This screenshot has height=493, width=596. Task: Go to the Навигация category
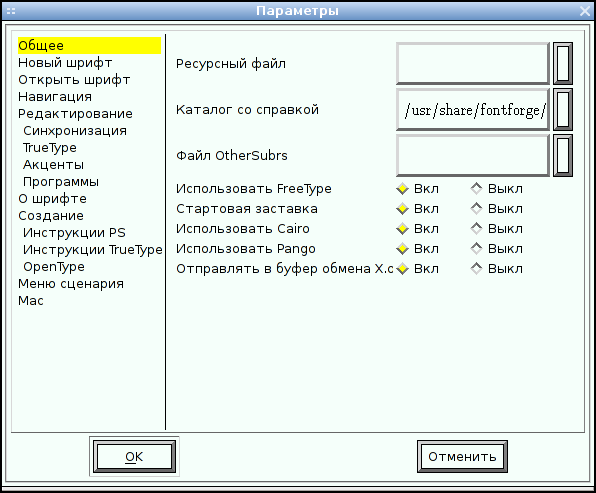55,97
